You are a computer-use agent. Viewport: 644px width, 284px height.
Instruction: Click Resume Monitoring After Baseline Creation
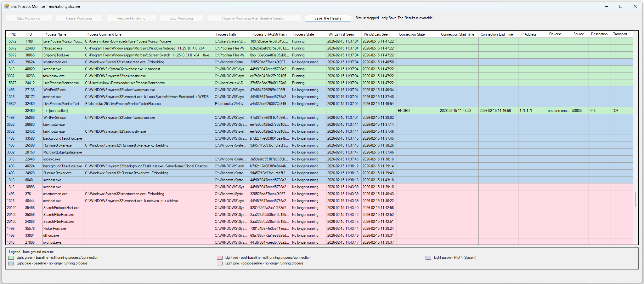[254, 18]
